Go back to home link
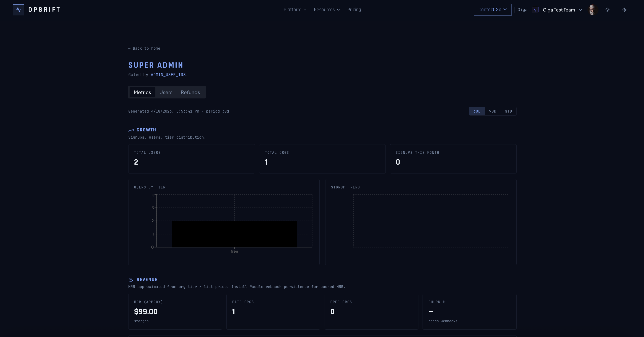Screen dimensions: 644x337 [x=144, y=49]
